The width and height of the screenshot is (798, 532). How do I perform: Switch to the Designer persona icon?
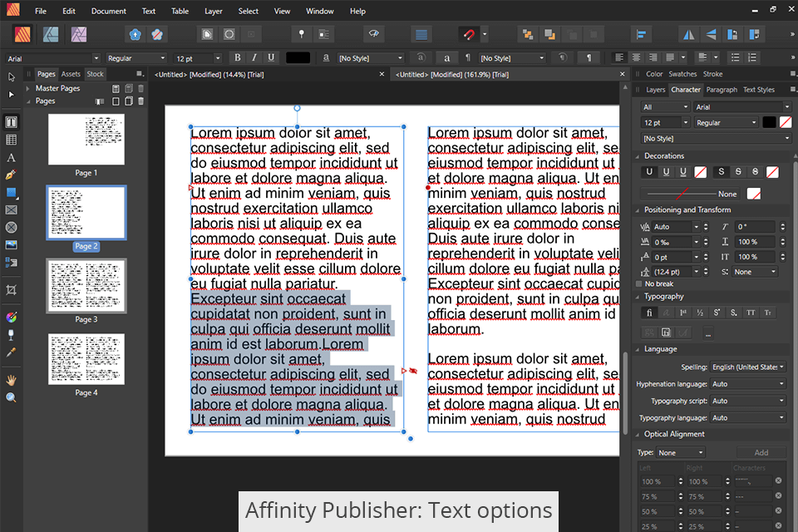51,35
